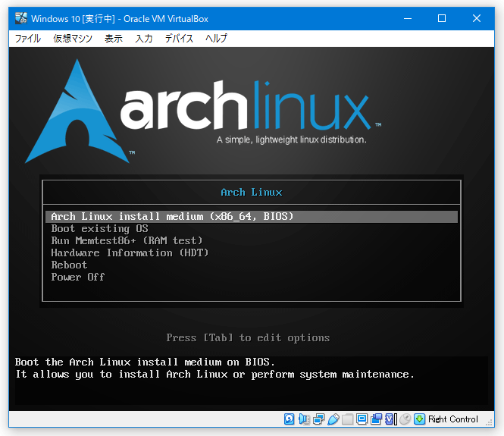Click the window resize grip in status bar

click(x=489, y=422)
